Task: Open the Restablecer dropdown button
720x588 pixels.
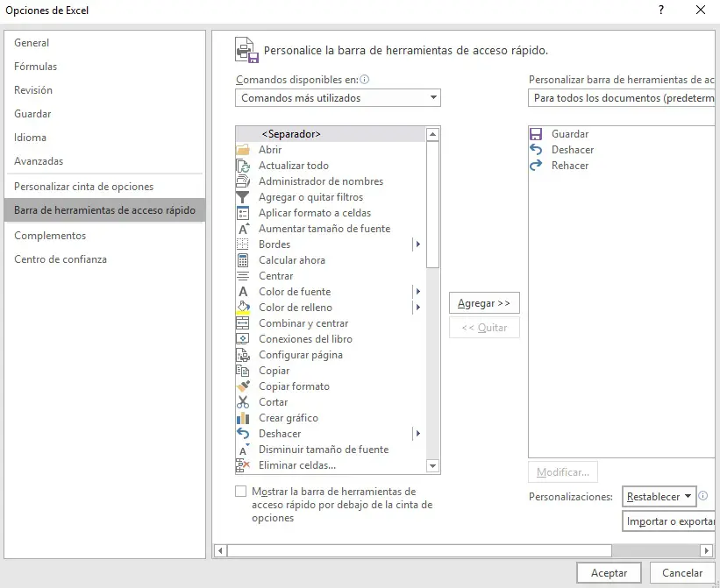Action: click(x=659, y=497)
